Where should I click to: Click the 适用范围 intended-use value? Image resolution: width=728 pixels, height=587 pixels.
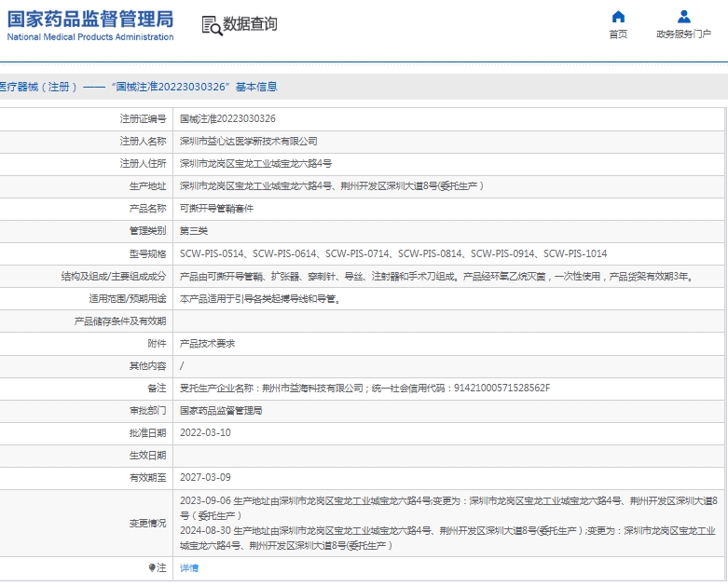click(x=260, y=299)
